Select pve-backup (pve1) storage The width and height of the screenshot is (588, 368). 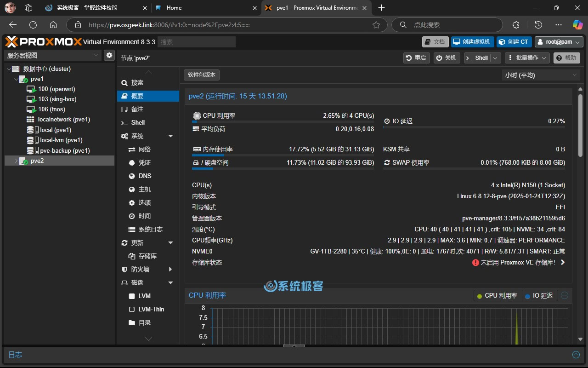point(65,150)
